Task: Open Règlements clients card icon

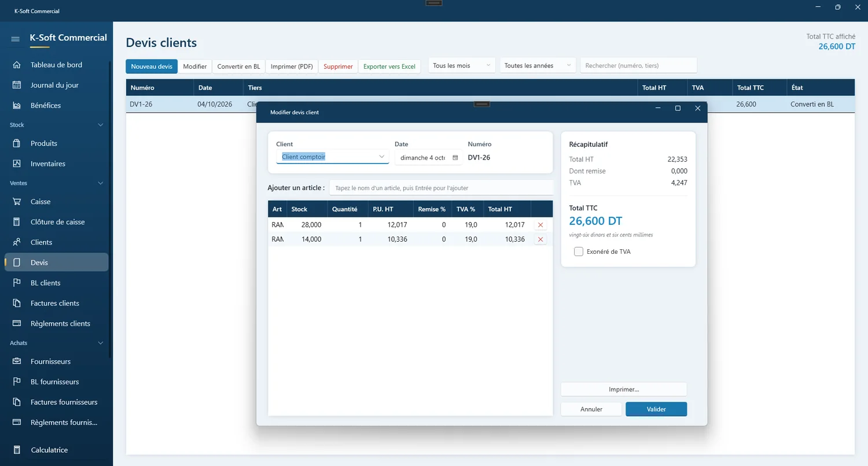Action: tap(17, 323)
